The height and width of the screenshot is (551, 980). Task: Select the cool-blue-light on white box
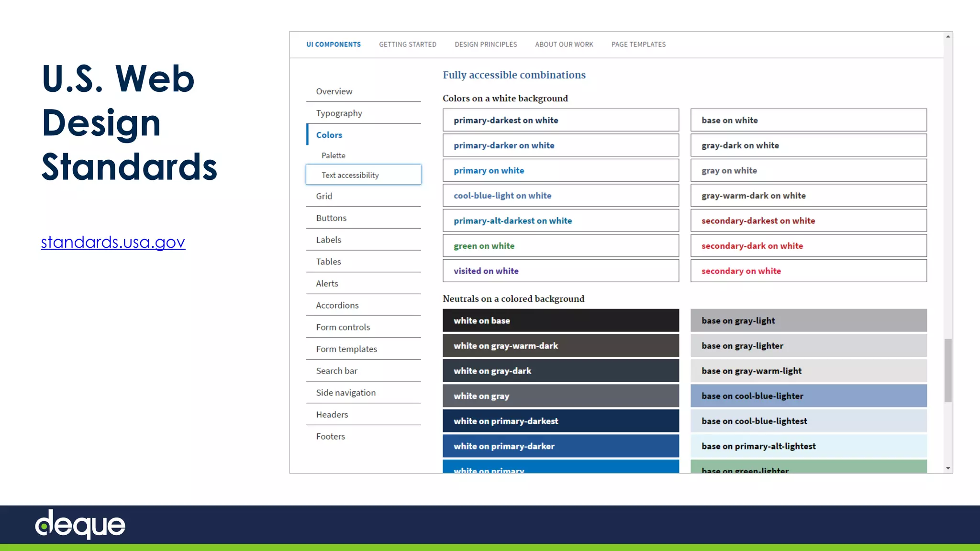pyautogui.click(x=561, y=196)
